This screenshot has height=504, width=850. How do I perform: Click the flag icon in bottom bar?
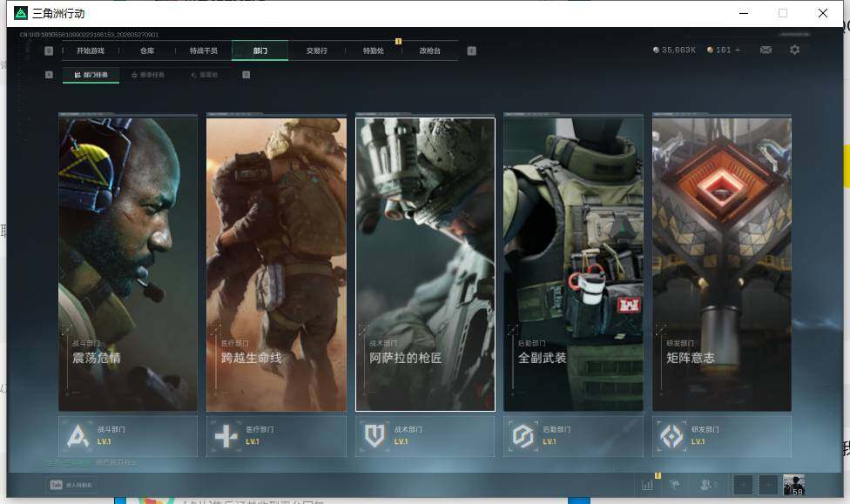[x=675, y=485]
